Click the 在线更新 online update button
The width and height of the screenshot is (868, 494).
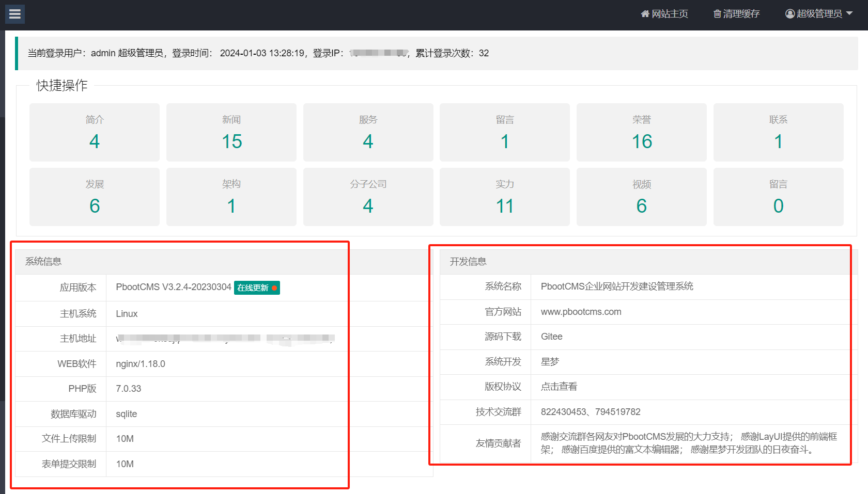(x=256, y=288)
